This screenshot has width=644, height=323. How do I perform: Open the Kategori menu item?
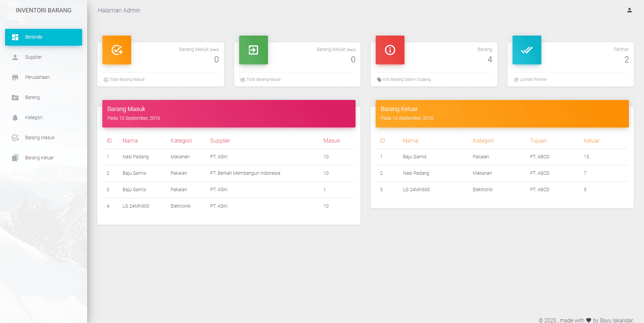click(x=44, y=118)
